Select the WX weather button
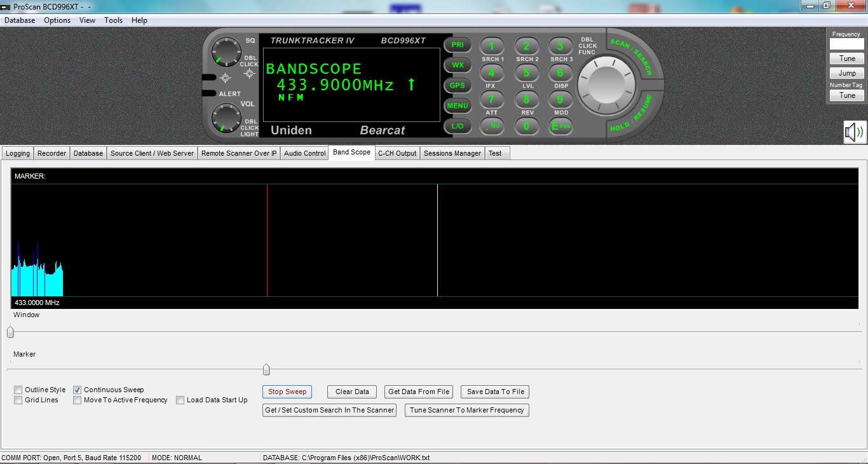This screenshot has height=464, width=868. [458, 65]
